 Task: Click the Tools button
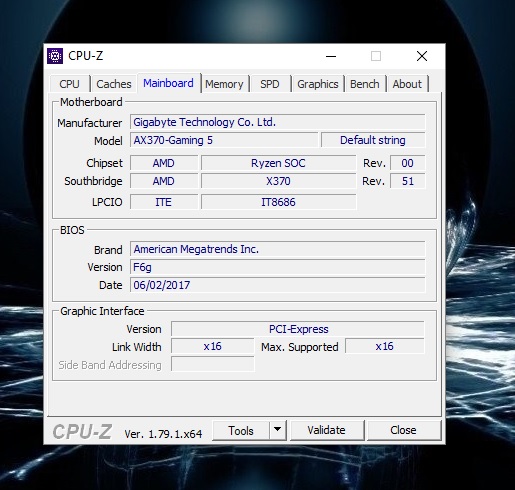coord(241,430)
